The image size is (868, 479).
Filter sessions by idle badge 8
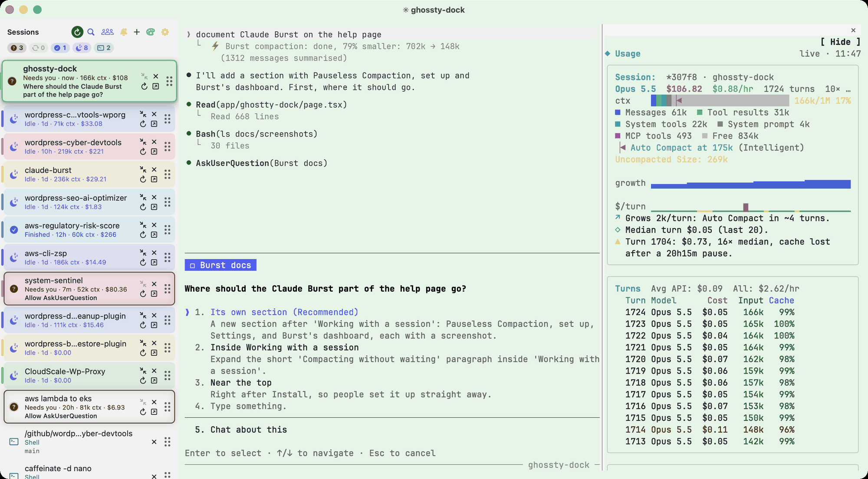click(82, 48)
